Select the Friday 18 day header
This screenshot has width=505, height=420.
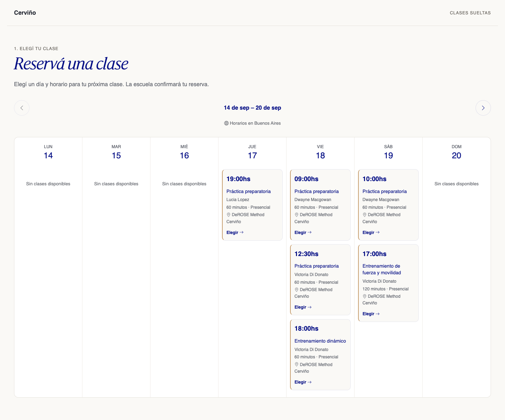(x=320, y=152)
